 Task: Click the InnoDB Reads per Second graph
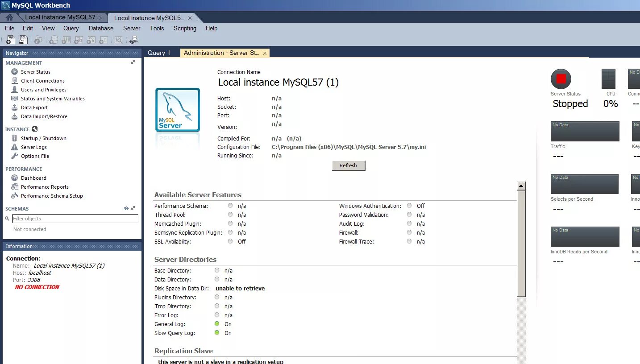pyautogui.click(x=585, y=236)
